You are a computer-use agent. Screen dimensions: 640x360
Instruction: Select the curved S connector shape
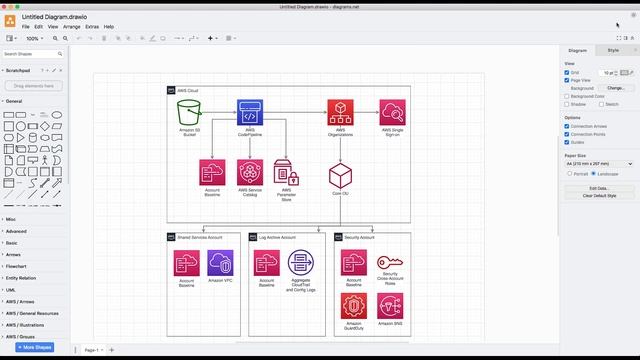tap(33, 183)
